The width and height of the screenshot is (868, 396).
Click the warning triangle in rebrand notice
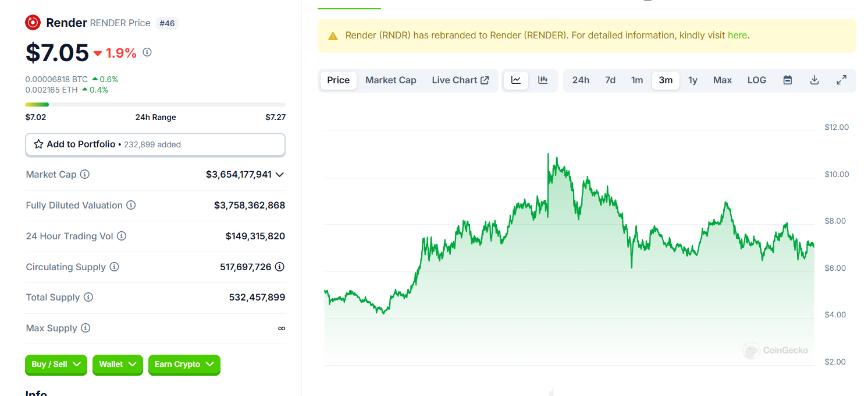pyautogui.click(x=333, y=36)
